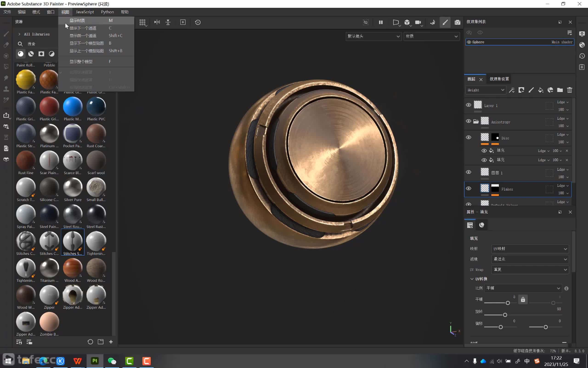
Task: Open the display settings icon on right dock
Action: [582, 34]
